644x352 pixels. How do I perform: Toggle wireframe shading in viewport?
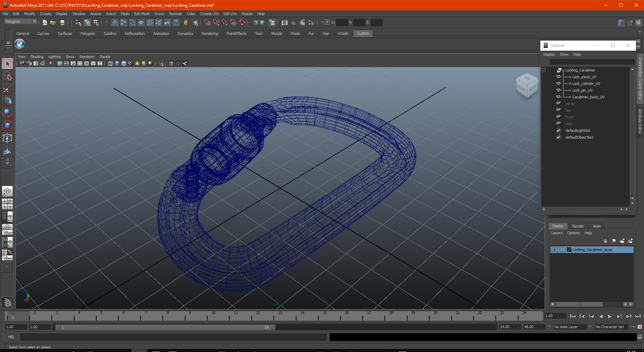110,63
